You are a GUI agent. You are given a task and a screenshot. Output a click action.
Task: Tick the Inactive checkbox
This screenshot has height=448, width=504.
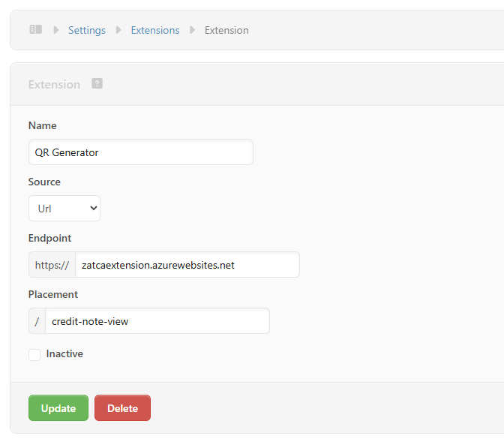click(34, 354)
